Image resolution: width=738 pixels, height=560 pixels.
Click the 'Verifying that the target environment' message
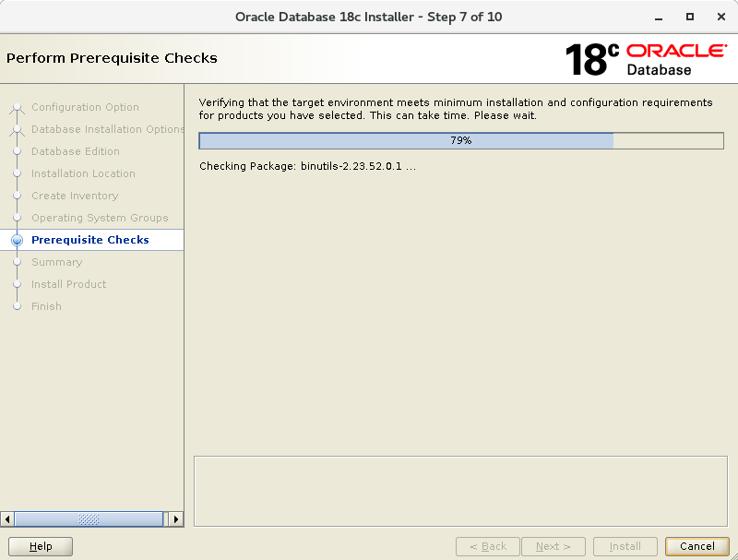coord(456,109)
